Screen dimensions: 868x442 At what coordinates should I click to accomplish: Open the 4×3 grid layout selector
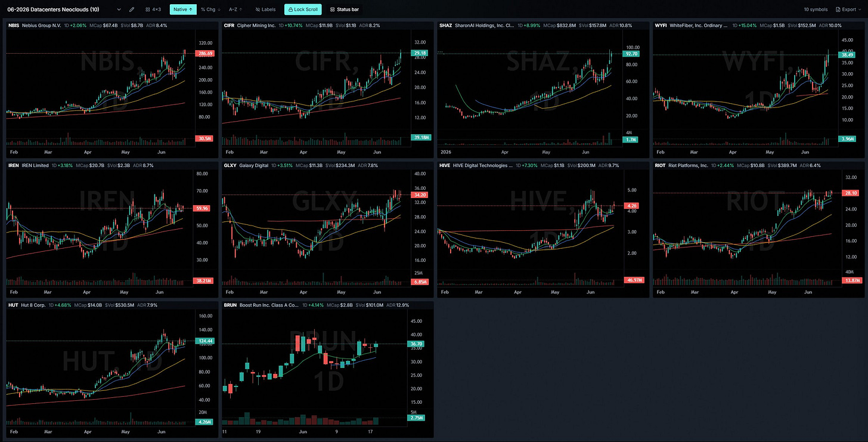(153, 10)
